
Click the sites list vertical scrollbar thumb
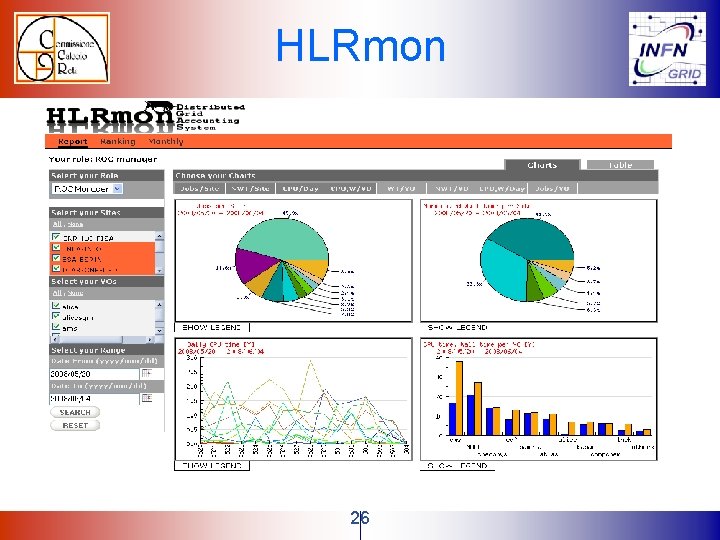tap(159, 248)
